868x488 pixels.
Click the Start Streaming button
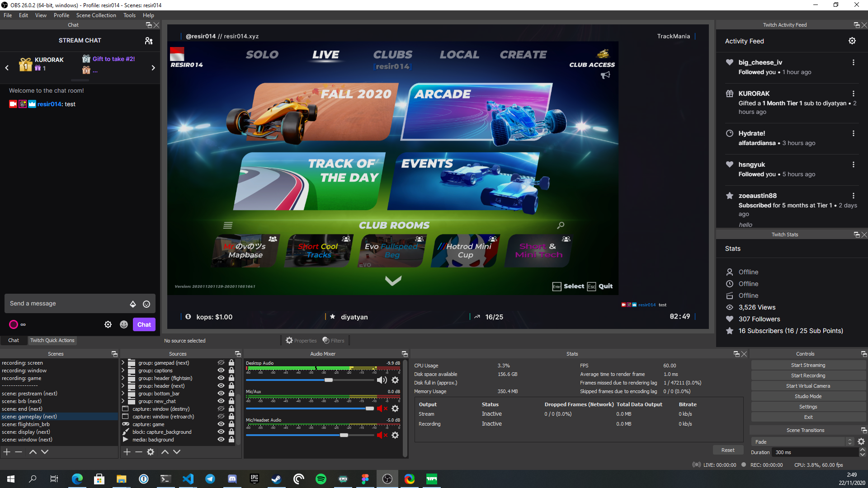pyautogui.click(x=808, y=365)
